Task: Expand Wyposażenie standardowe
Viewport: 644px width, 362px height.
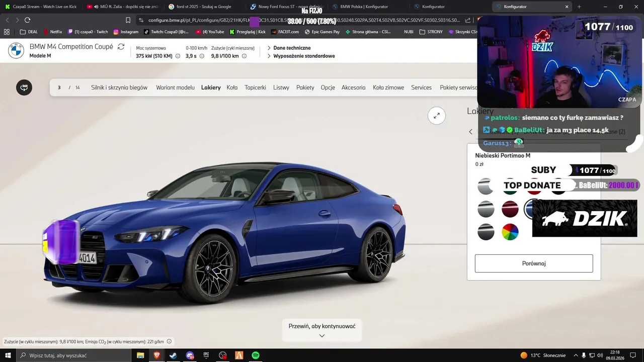Action: click(301, 56)
